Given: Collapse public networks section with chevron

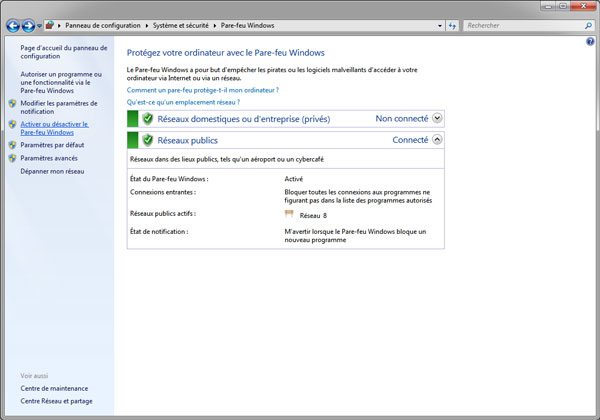Looking at the screenshot, I should (437, 140).
